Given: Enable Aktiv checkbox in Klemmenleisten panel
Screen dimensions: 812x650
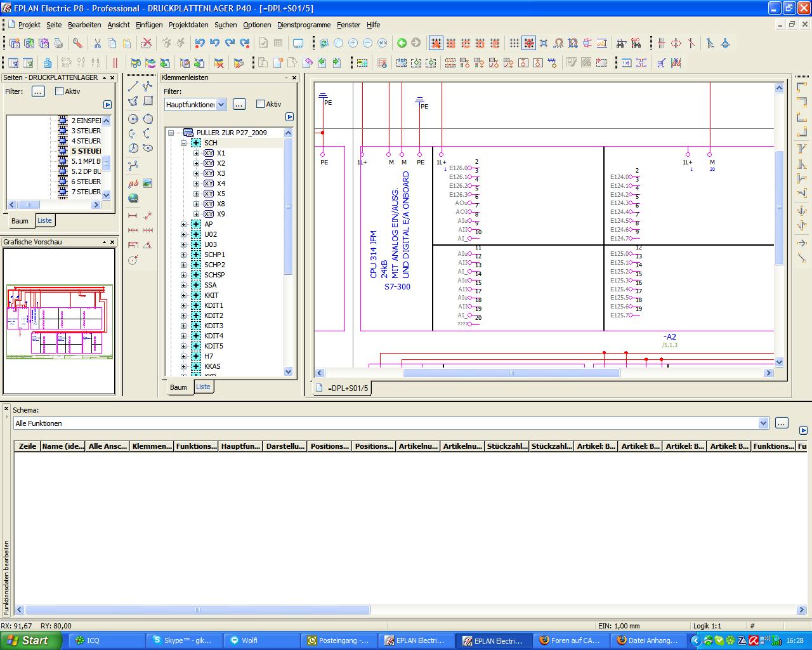Looking at the screenshot, I should click(x=260, y=104).
